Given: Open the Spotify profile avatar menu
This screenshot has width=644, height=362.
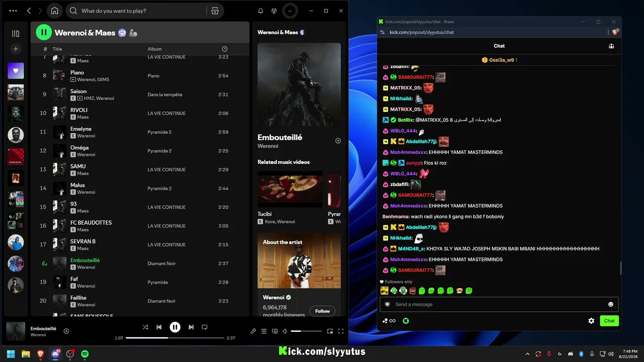Looking at the screenshot, I should pyautogui.click(x=290, y=11).
